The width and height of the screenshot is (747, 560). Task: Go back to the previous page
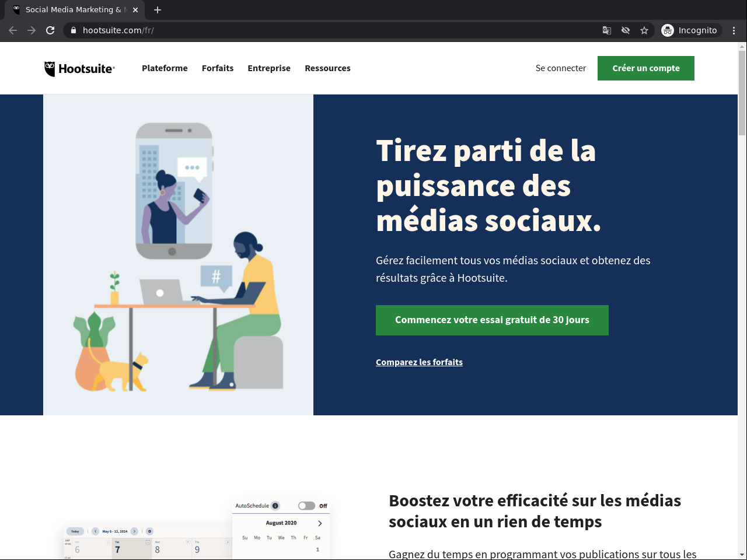click(13, 30)
